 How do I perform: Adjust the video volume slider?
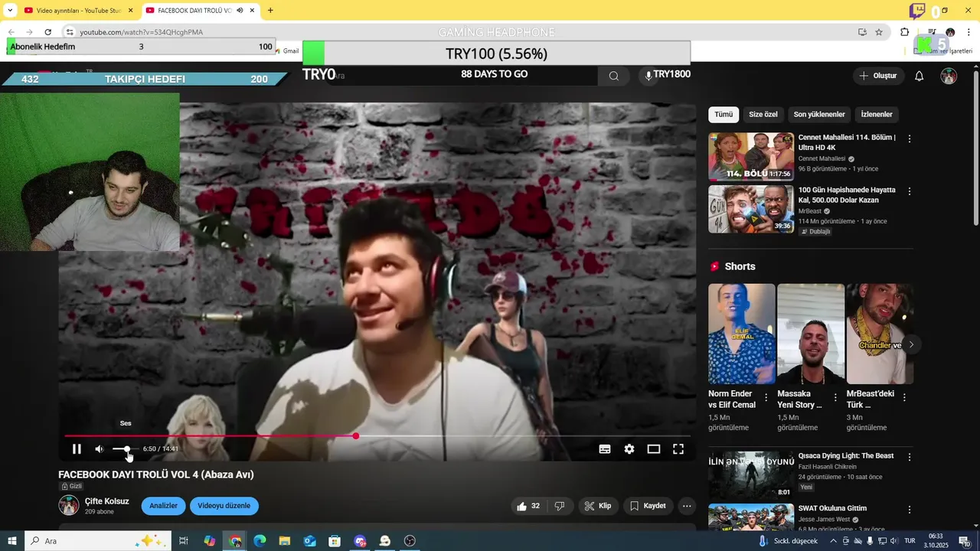click(x=126, y=449)
